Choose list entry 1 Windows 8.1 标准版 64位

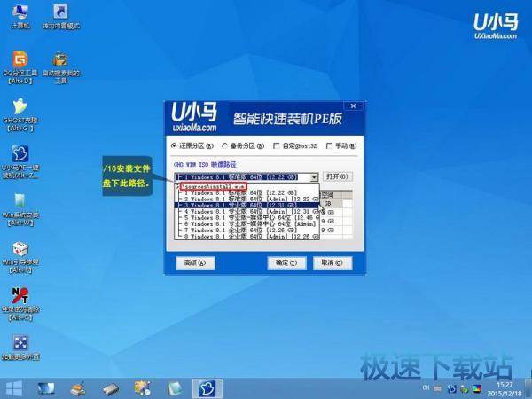(x=246, y=192)
